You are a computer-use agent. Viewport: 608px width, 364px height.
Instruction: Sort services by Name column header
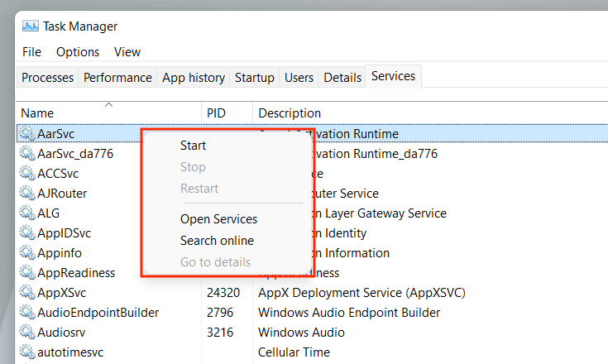[37, 113]
